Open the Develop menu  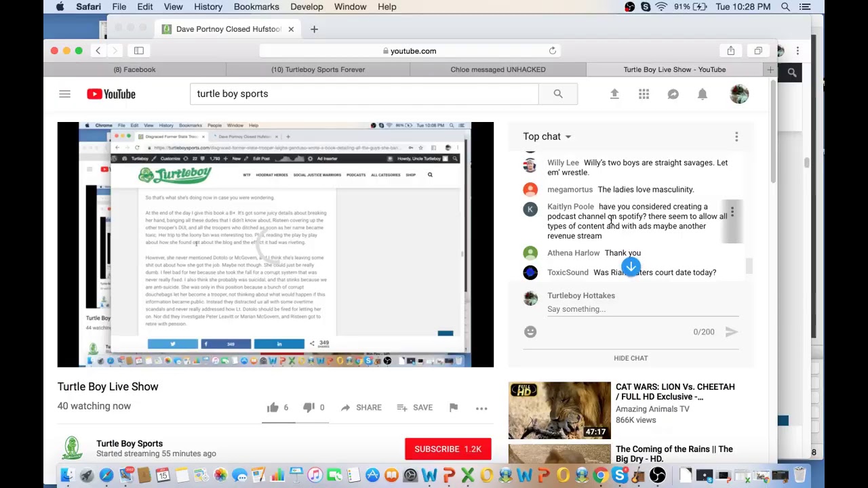(x=307, y=7)
